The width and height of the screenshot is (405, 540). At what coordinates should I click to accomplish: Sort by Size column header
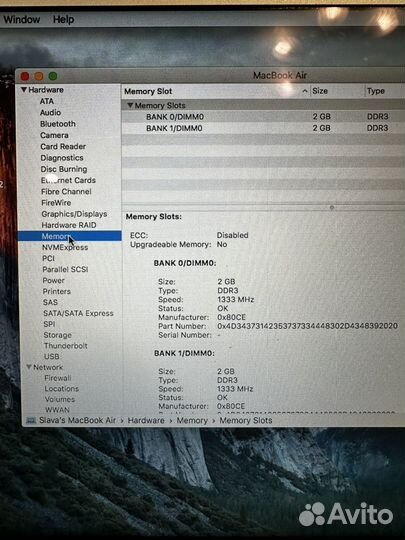coord(320,91)
